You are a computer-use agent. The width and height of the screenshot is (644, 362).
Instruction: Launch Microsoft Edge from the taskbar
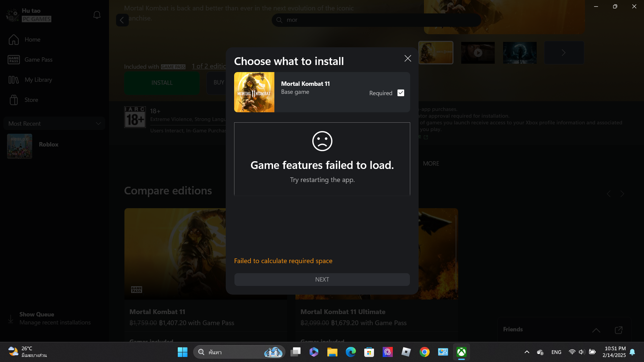(x=351, y=352)
